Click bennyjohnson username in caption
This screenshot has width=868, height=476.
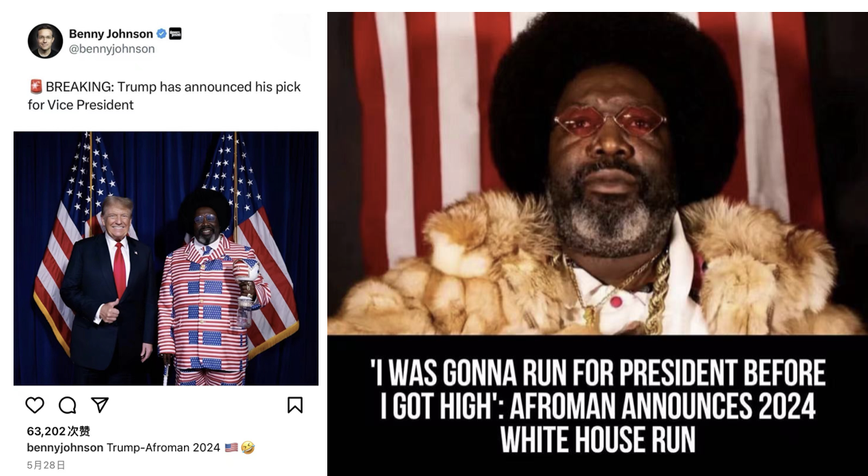click(65, 447)
